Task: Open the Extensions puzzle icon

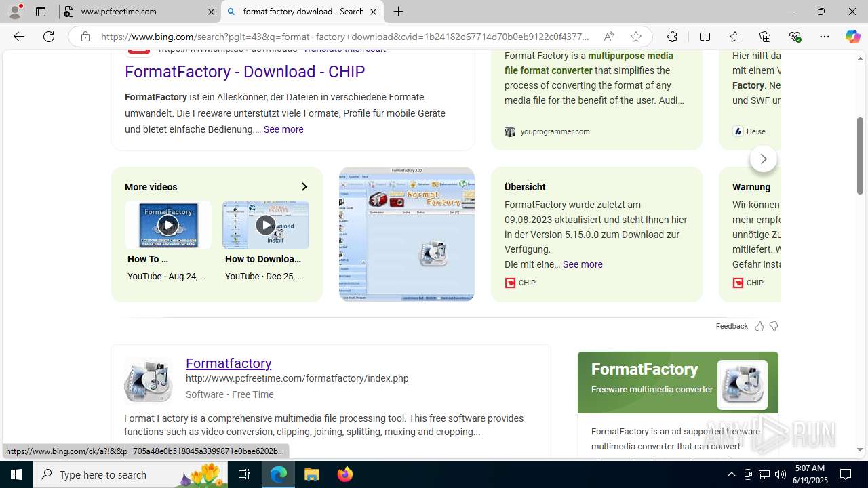Action: pyautogui.click(x=672, y=37)
